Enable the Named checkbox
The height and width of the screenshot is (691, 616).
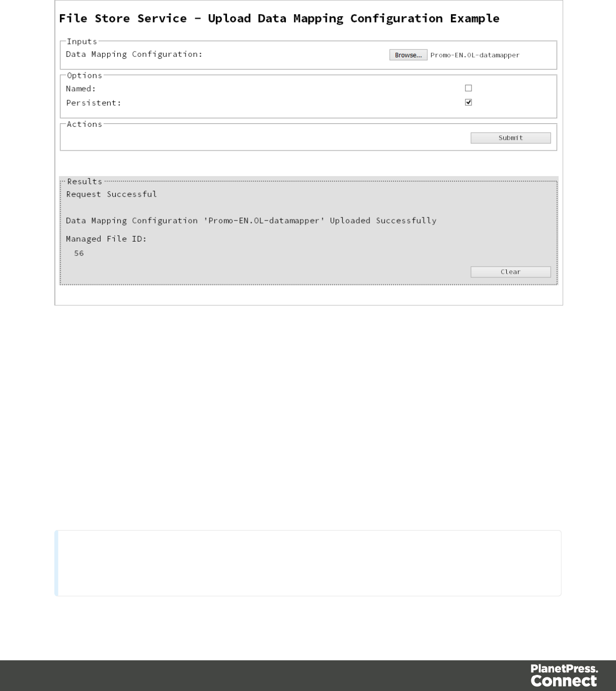coord(469,88)
